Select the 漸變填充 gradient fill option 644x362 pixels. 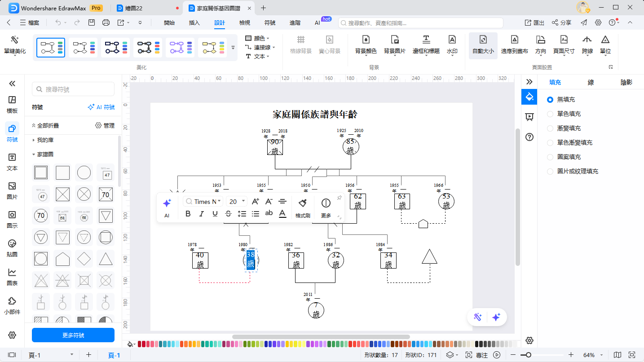(x=550, y=128)
